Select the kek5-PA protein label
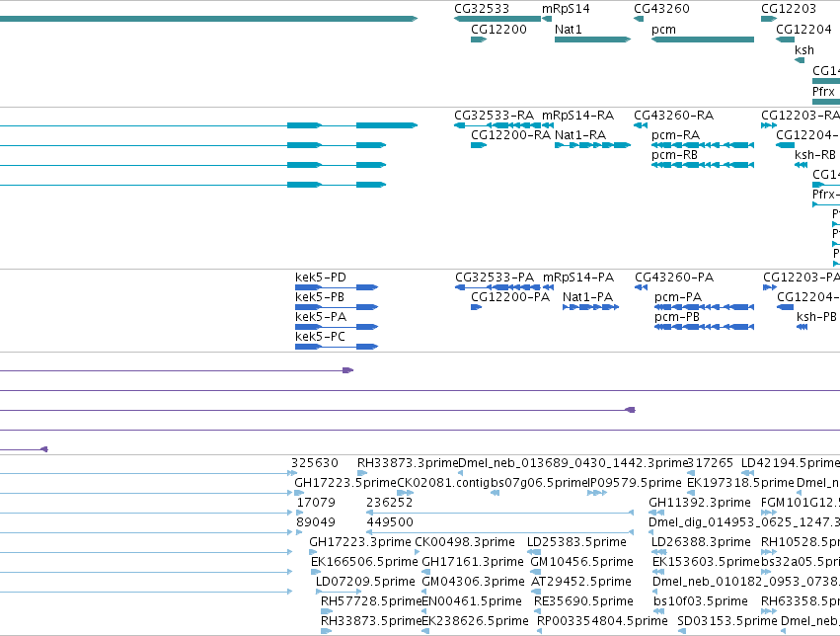 (321, 317)
